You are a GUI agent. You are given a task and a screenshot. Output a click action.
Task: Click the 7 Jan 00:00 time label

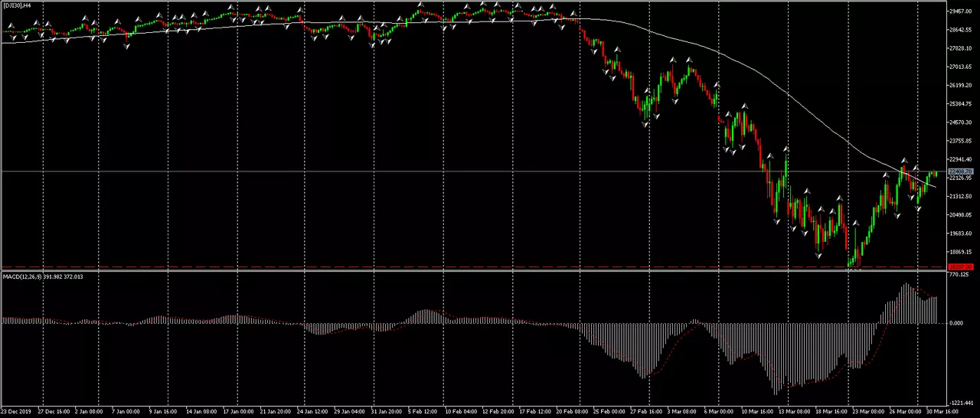(126, 412)
